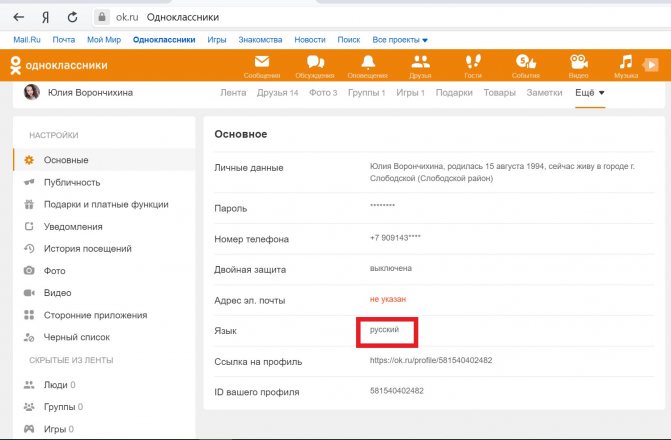Open the Почта link
Image resolution: width=671 pixels, height=440 pixels.
(63, 40)
